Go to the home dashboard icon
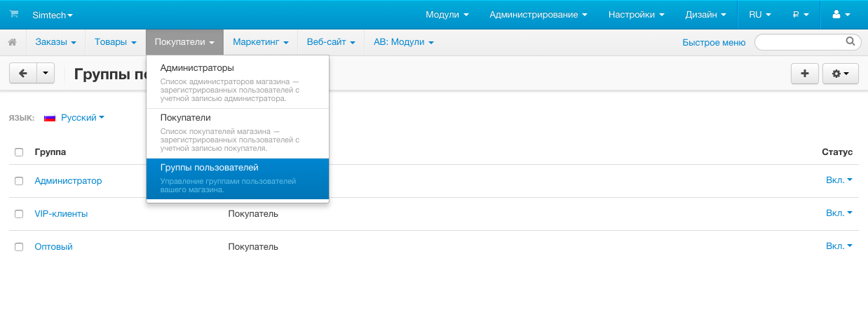This screenshot has height=322, width=868. click(13, 42)
